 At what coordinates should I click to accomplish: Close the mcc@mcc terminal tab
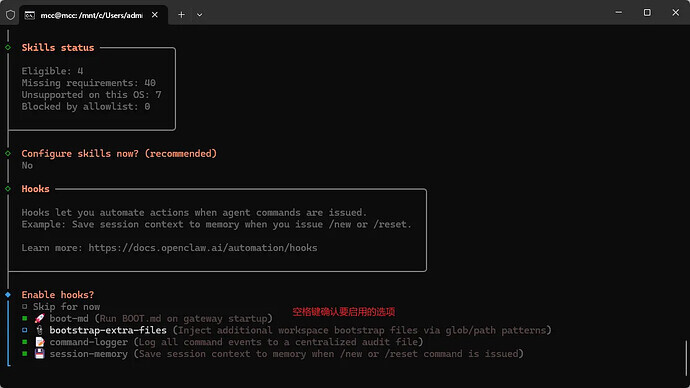coord(155,15)
